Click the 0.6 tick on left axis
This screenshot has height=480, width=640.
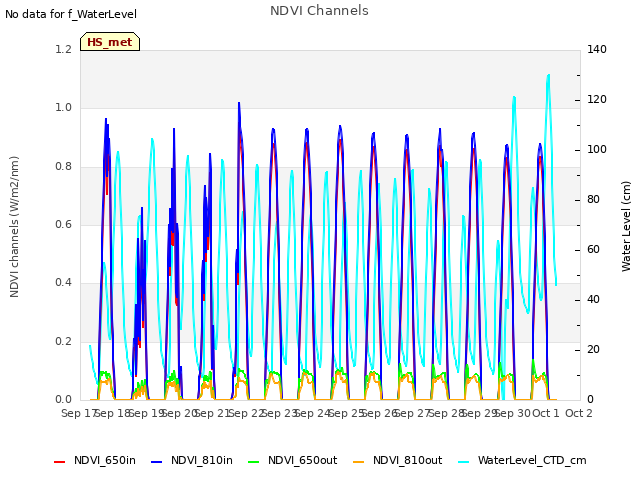click(x=63, y=224)
